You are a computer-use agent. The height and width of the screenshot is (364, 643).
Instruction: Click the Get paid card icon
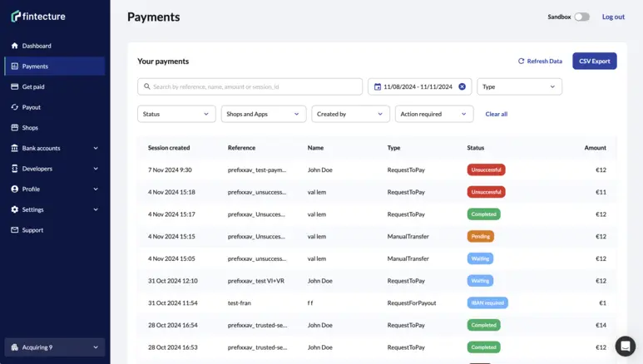click(15, 86)
